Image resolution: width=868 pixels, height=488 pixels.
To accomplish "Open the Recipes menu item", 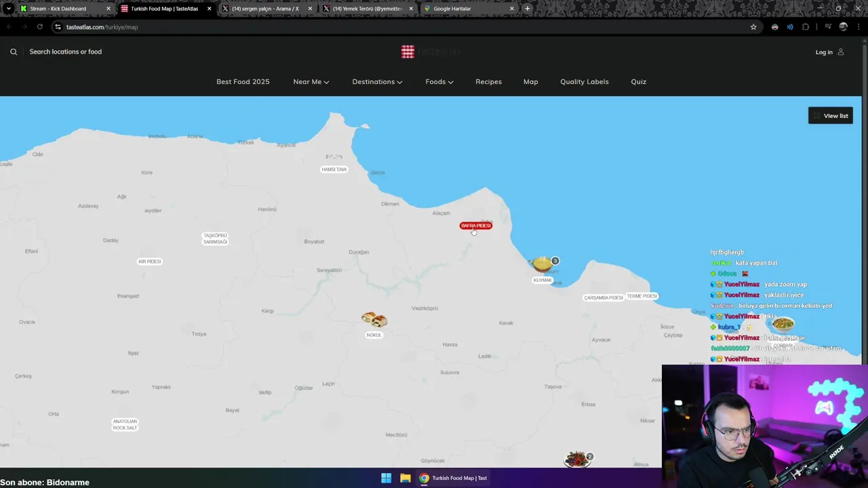I will tap(488, 81).
